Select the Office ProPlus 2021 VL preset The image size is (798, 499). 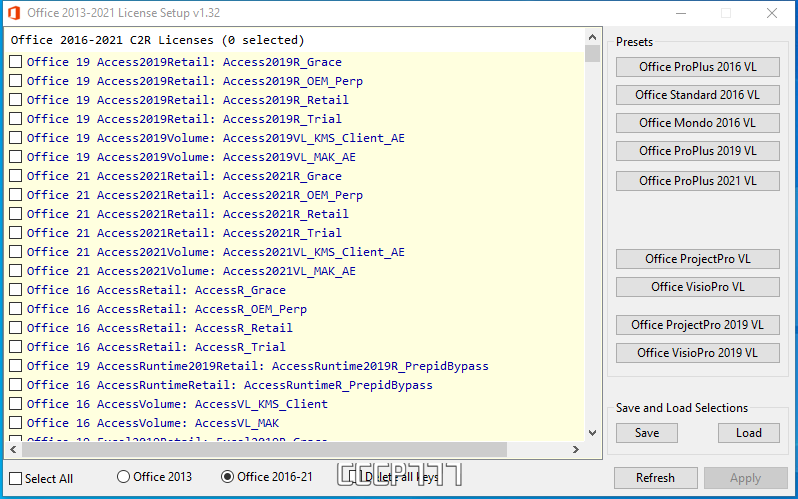click(697, 181)
